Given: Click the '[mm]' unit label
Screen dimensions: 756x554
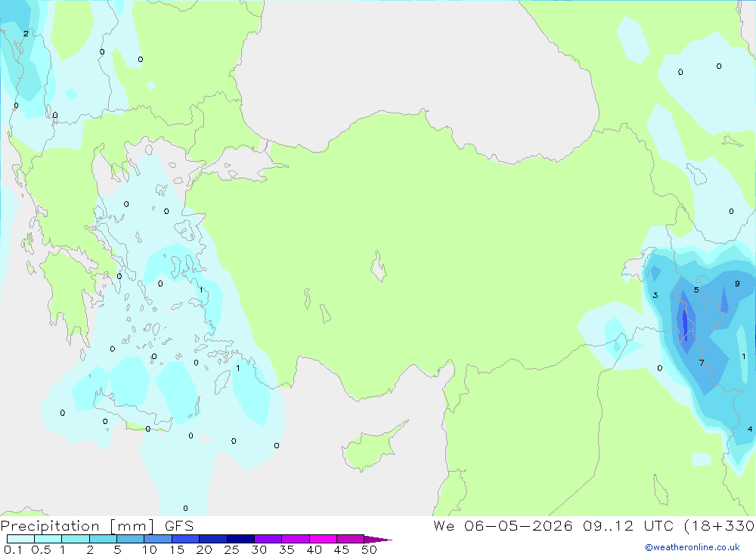Looking at the screenshot, I should click(132, 526).
